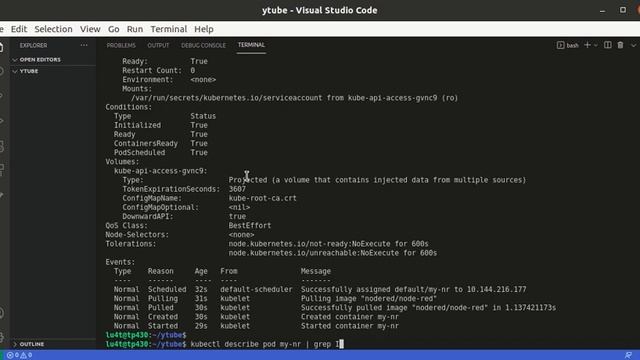Image resolution: width=640 pixels, height=360 pixels.
Task: Click the unreachable:NoExecute toleration line
Action: click(x=333, y=253)
